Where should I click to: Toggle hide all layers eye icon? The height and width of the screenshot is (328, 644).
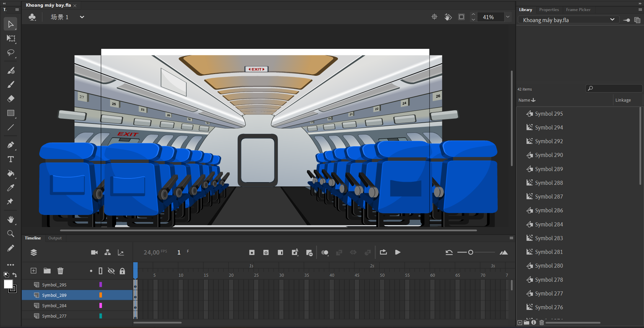pos(111,271)
